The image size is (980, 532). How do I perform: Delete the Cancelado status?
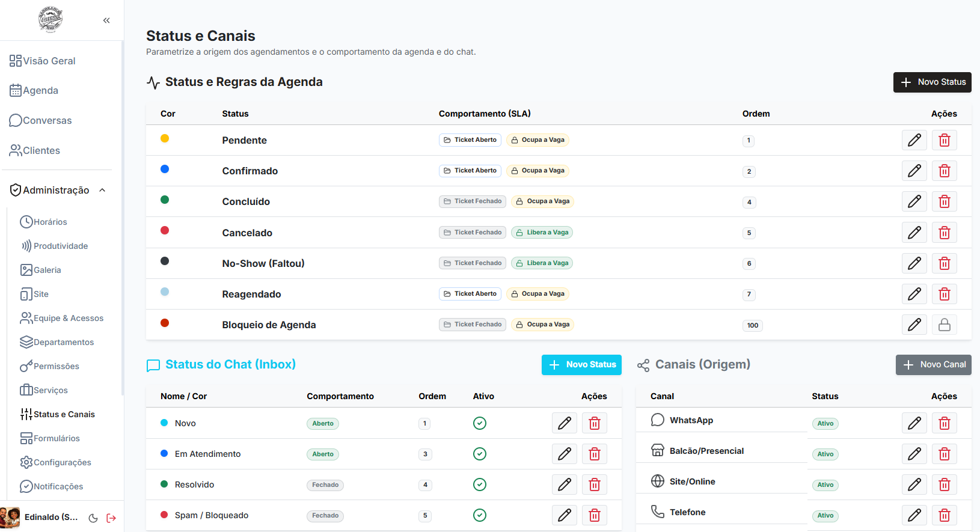click(x=944, y=233)
